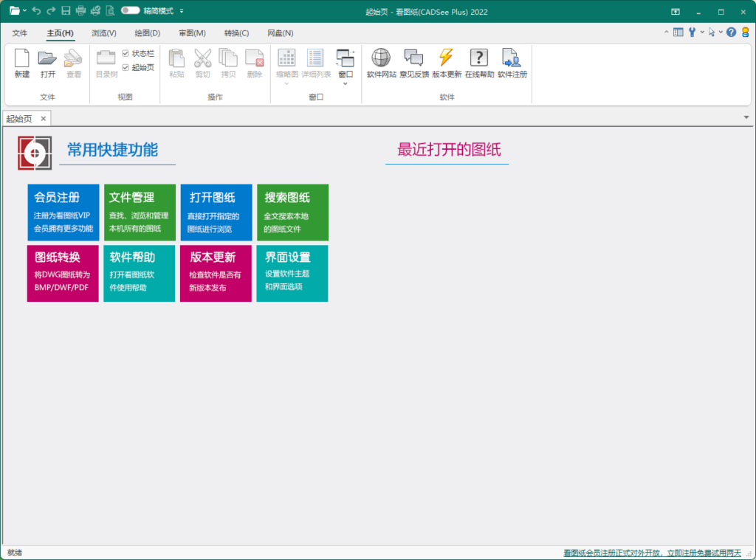Expand the arrow under 缩略图
Image resolution: width=756 pixels, height=560 pixels.
(287, 84)
